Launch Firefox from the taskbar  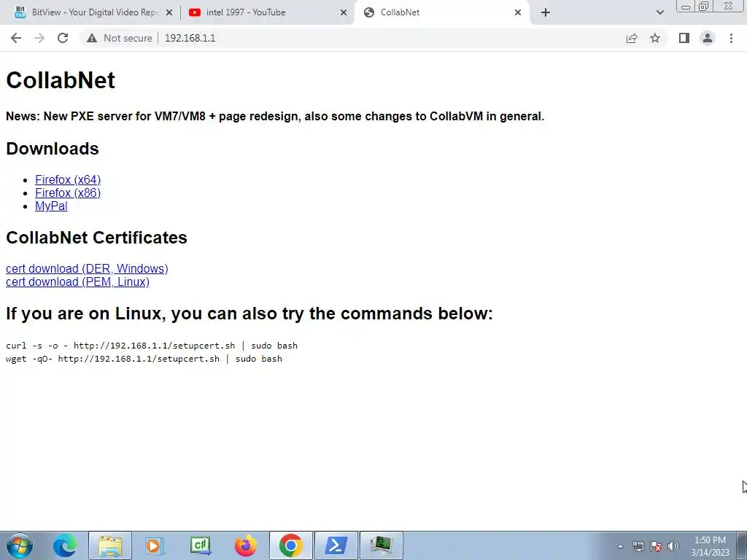245,545
